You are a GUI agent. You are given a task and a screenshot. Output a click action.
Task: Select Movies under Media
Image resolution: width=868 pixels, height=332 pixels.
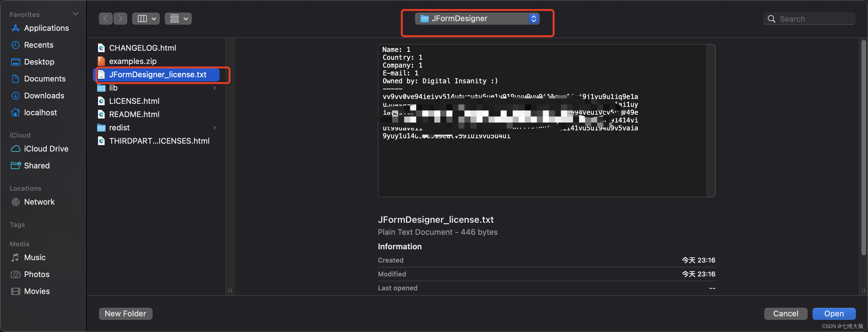tap(30, 291)
